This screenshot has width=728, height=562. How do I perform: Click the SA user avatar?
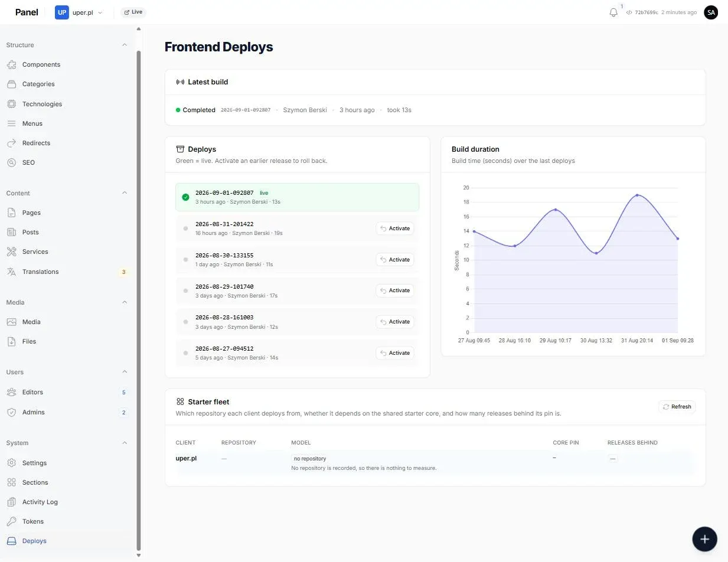tap(711, 12)
